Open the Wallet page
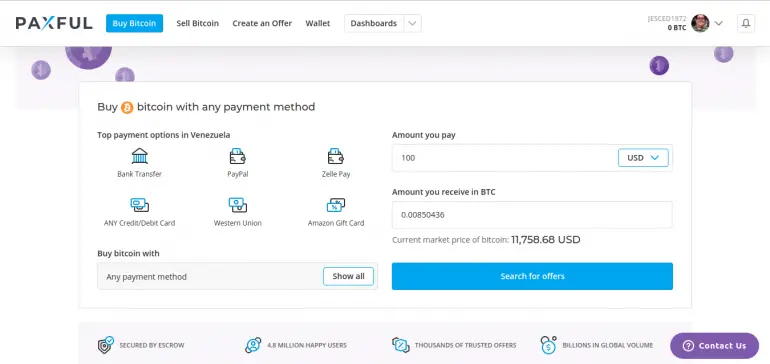Screen dimensions: 770x364 318,23
